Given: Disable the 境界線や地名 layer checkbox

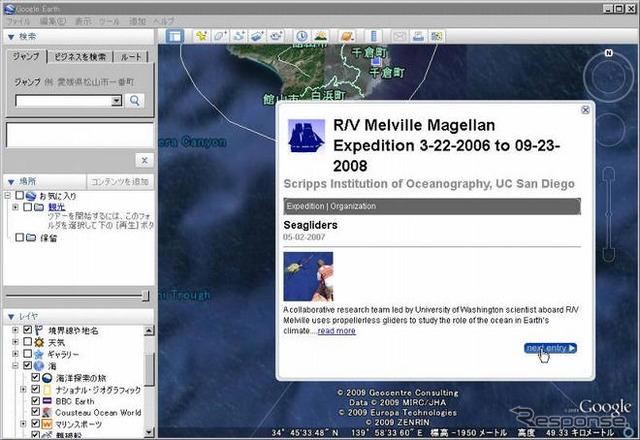Looking at the screenshot, I should 27,330.
